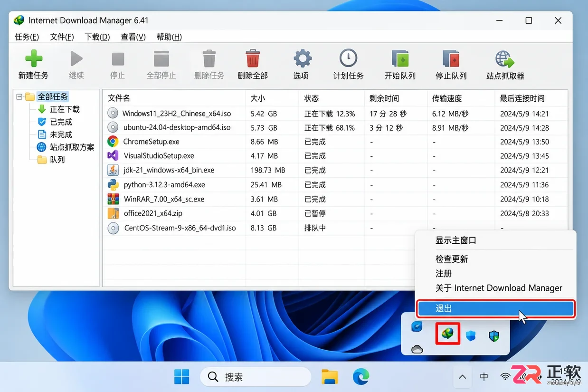This screenshot has width=588, height=392.
Task: Open the 帮助(H) menu
Action: coord(170,37)
